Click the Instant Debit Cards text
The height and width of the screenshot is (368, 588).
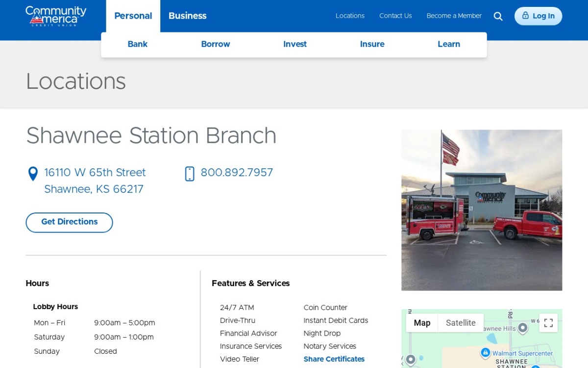click(x=336, y=320)
